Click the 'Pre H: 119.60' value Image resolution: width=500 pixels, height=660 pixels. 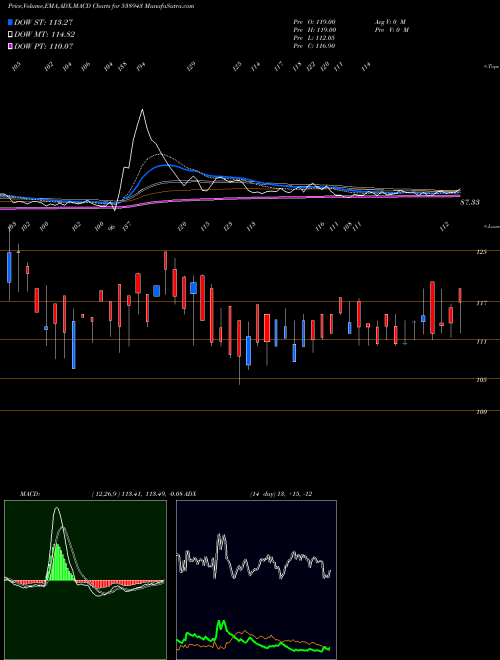(x=314, y=30)
